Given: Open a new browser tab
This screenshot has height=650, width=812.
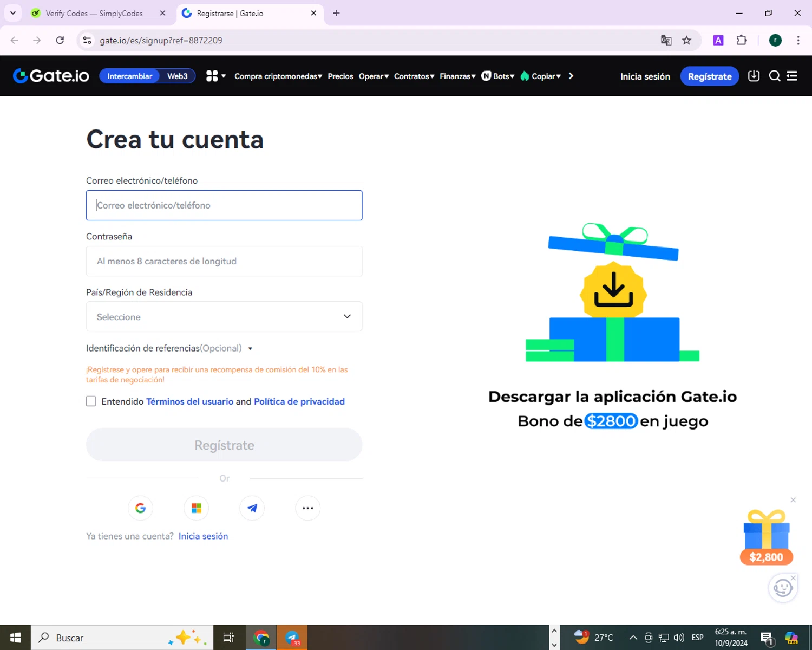Looking at the screenshot, I should click(x=336, y=13).
